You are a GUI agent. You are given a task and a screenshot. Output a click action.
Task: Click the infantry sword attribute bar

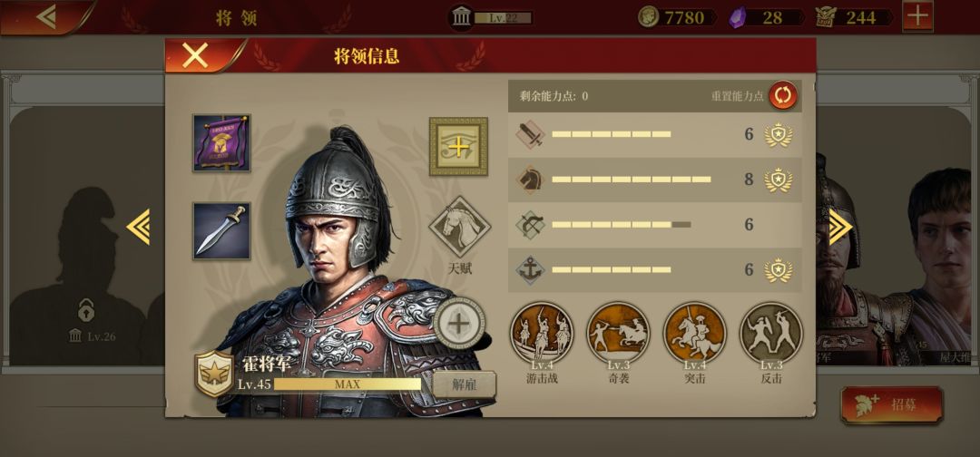[x=654, y=135]
